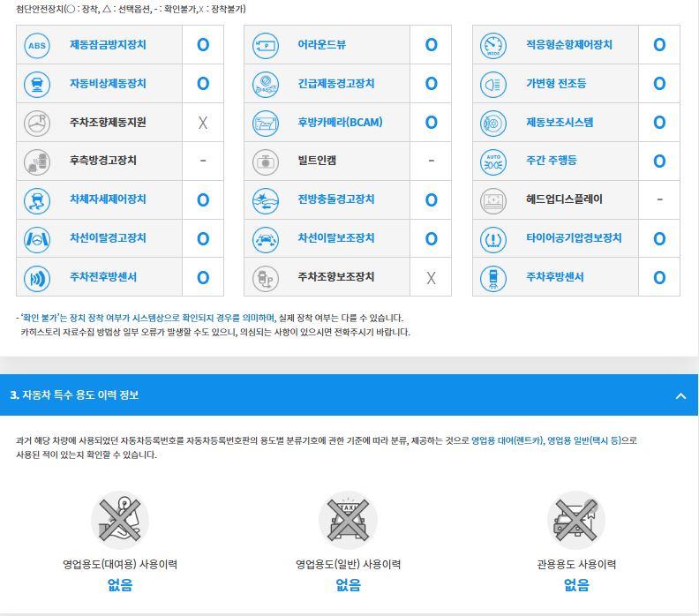This screenshot has height=616, width=699.
Task: Click the 어라운드뷰 icon
Action: [x=266, y=45]
